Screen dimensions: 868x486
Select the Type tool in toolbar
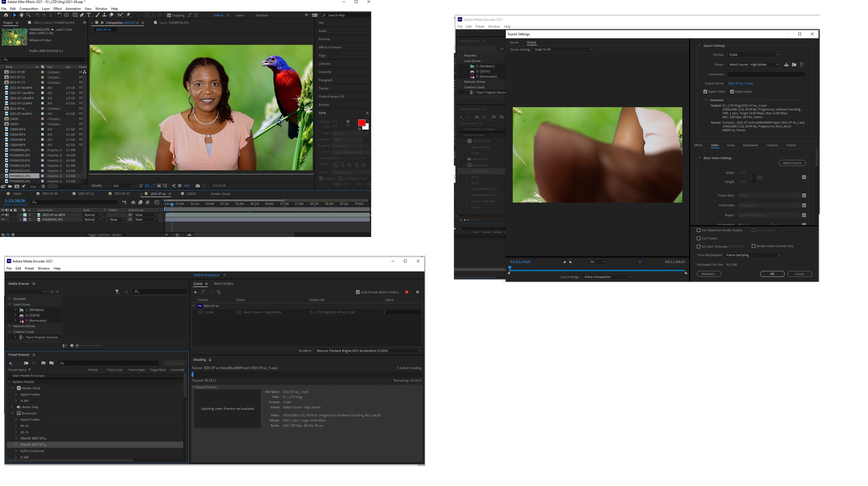[88, 15]
